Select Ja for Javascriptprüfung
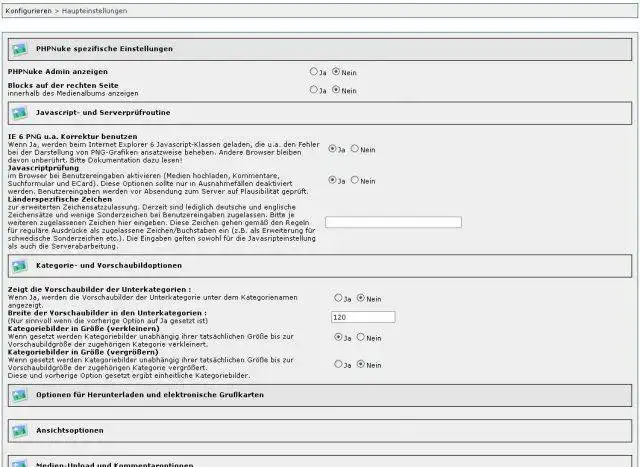 pyautogui.click(x=332, y=180)
